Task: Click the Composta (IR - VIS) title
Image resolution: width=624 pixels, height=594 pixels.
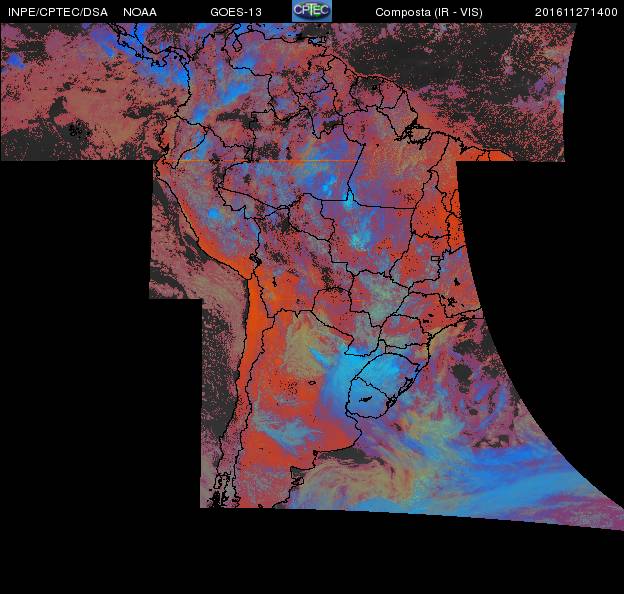Action: tap(429, 12)
